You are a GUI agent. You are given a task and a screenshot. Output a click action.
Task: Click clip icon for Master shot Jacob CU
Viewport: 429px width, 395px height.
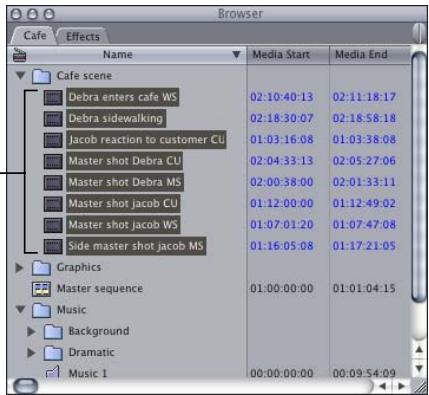tap(53, 204)
